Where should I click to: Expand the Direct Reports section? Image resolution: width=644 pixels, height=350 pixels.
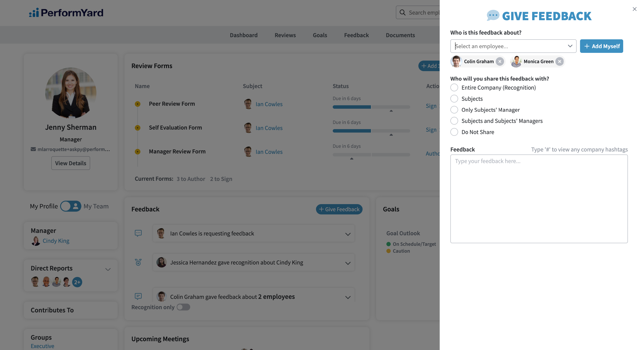108,269
